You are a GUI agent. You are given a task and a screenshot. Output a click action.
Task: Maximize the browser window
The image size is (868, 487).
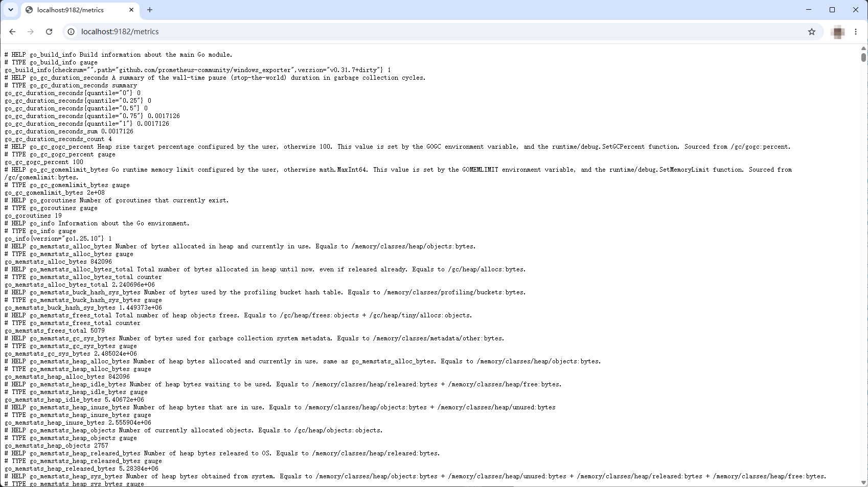tap(832, 10)
